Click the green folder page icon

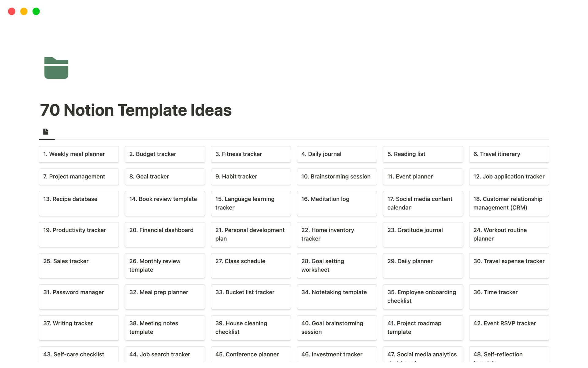tap(56, 68)
